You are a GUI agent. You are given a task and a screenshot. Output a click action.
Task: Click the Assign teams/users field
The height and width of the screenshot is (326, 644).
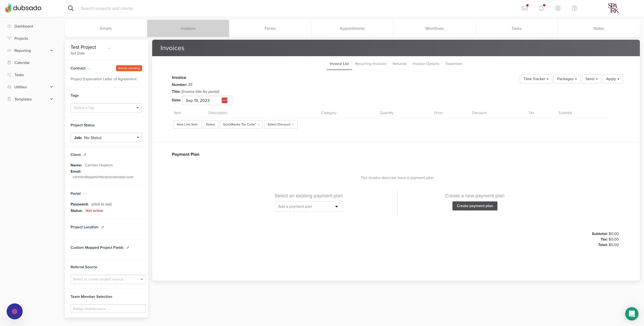tap(108, 309)
